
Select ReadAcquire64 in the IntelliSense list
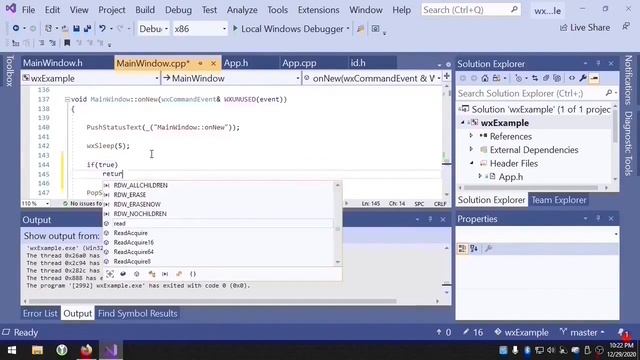pos(133,252)
